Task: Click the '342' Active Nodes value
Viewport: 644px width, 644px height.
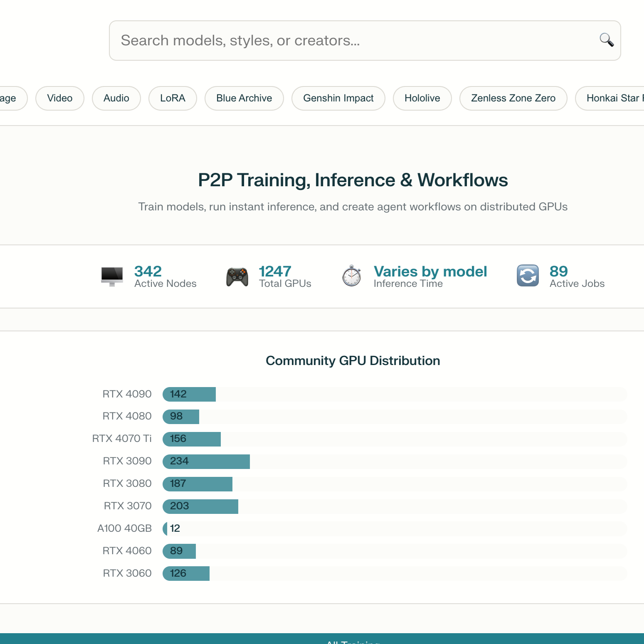Action: [148, 271]
